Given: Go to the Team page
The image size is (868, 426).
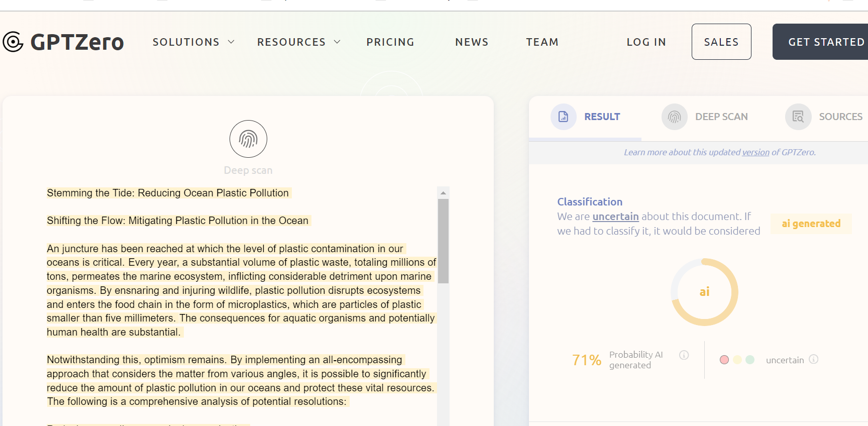Looking at the screenshot, I should [x=542, y=42].
